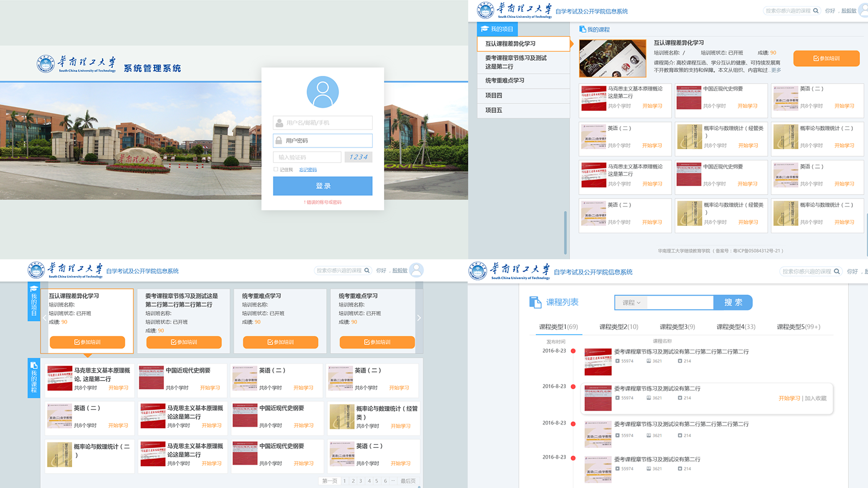Click the first 2016-8-23 red timeline dot

click(573, 351)
